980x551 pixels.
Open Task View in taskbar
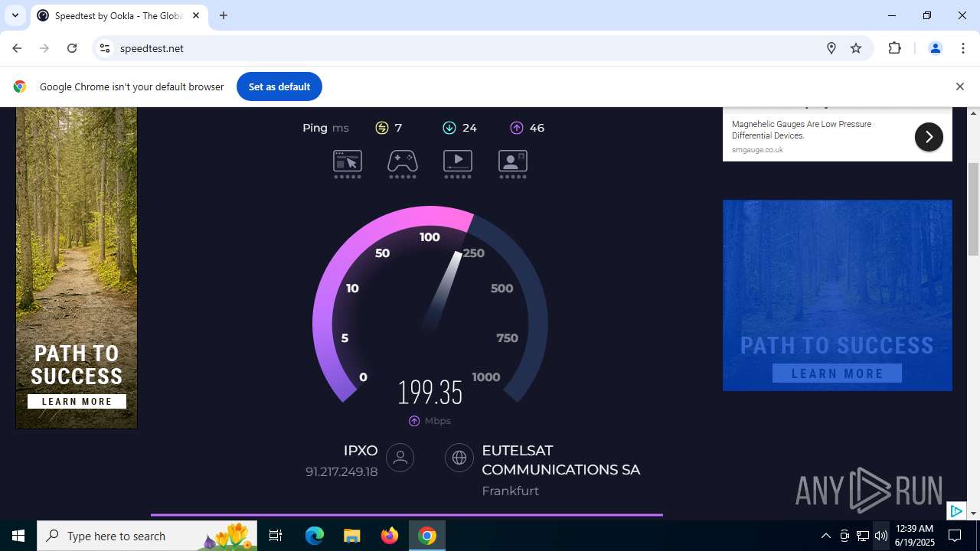pos(276,536)
